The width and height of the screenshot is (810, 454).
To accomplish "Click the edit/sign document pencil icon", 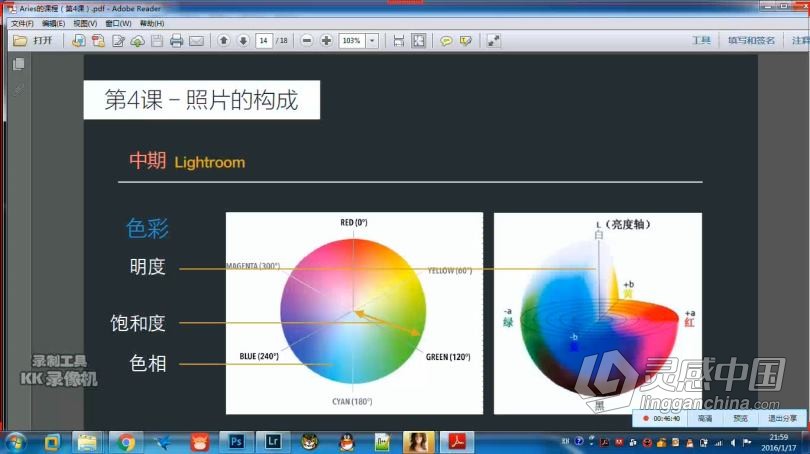I will click(x=118, y=41).
